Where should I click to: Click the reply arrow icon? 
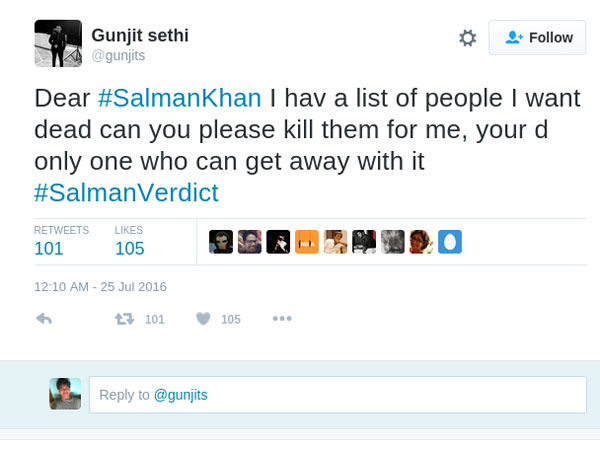(44, 319)
